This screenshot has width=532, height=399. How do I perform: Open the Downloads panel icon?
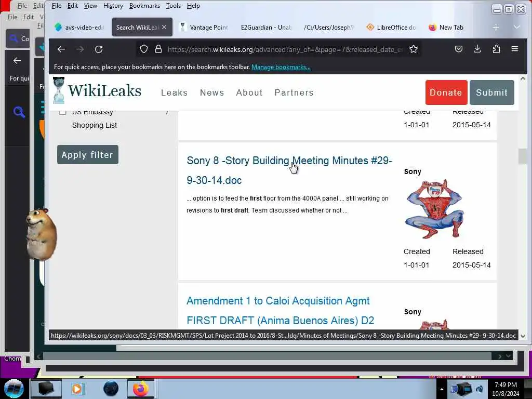pyautogui.click(x=477, y=49)
